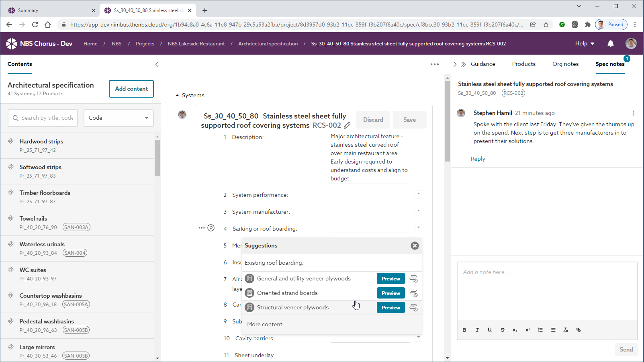644x362 pixels.
Task: Open the user profile avatar in header
Action: 631,43
